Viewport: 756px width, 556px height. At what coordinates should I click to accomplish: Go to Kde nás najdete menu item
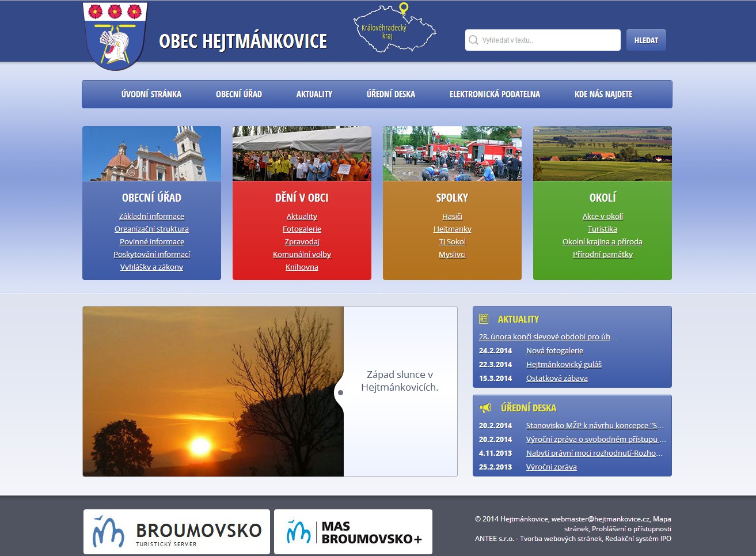603,94
